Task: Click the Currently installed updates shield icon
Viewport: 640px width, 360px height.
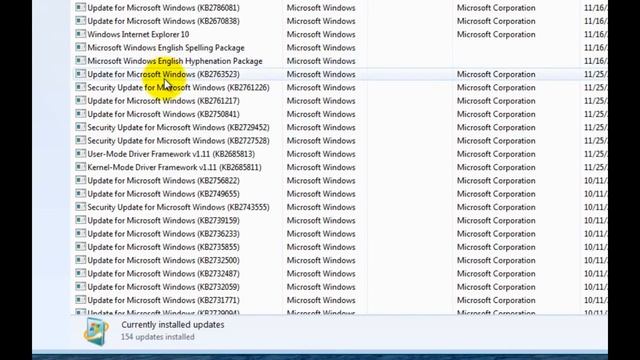Action: pyautogui.click(x=96, y=331)
